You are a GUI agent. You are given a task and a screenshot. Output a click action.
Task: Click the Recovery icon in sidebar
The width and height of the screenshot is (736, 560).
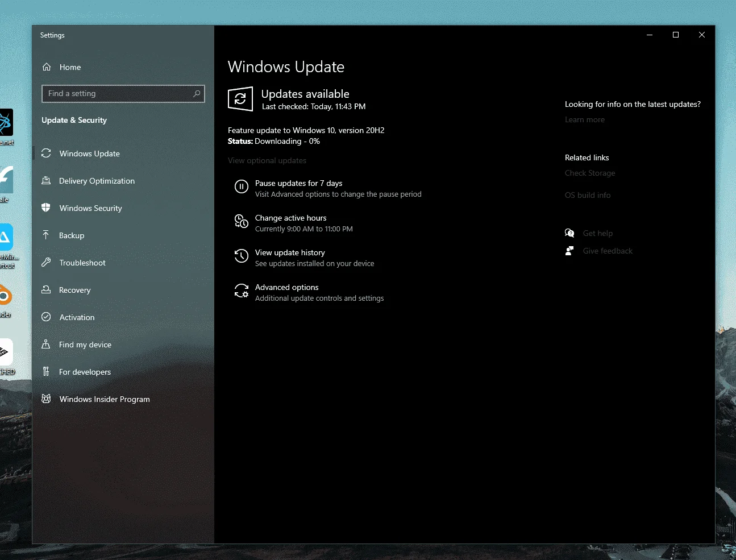(47, 290)
